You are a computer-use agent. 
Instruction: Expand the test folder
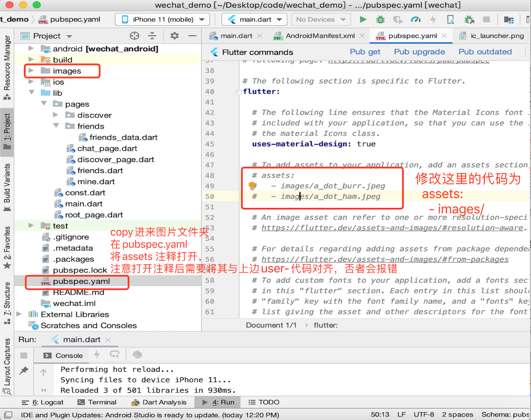pyautogui.click(x=31, y=226)
